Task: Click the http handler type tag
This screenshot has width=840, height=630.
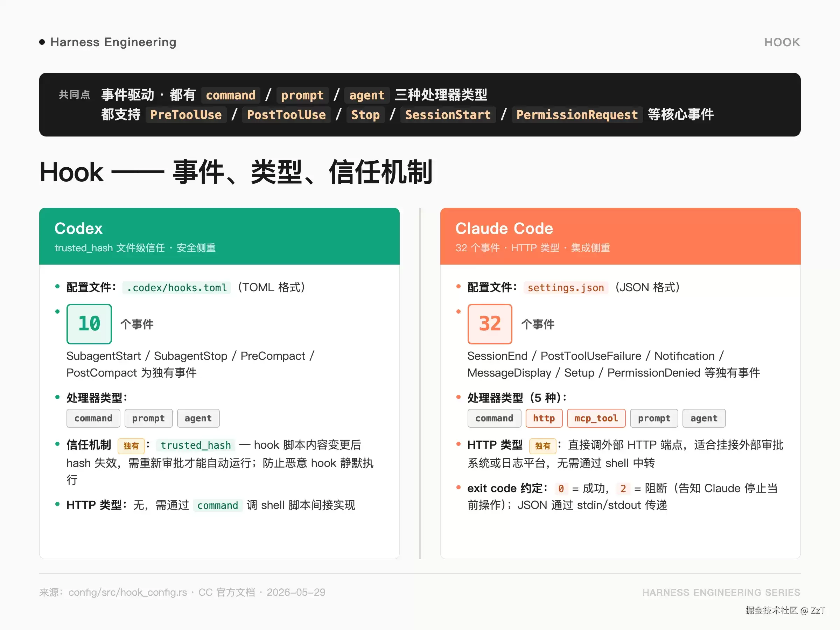Action: point(544,418)
